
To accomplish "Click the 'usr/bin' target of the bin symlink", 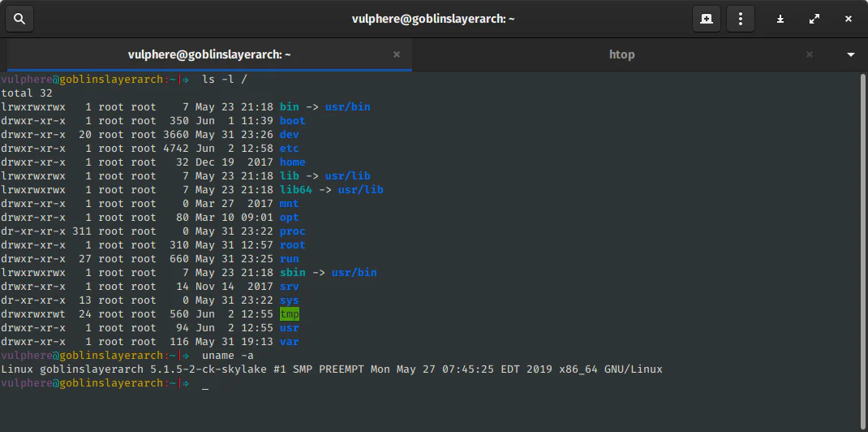I will coord(348,107).
